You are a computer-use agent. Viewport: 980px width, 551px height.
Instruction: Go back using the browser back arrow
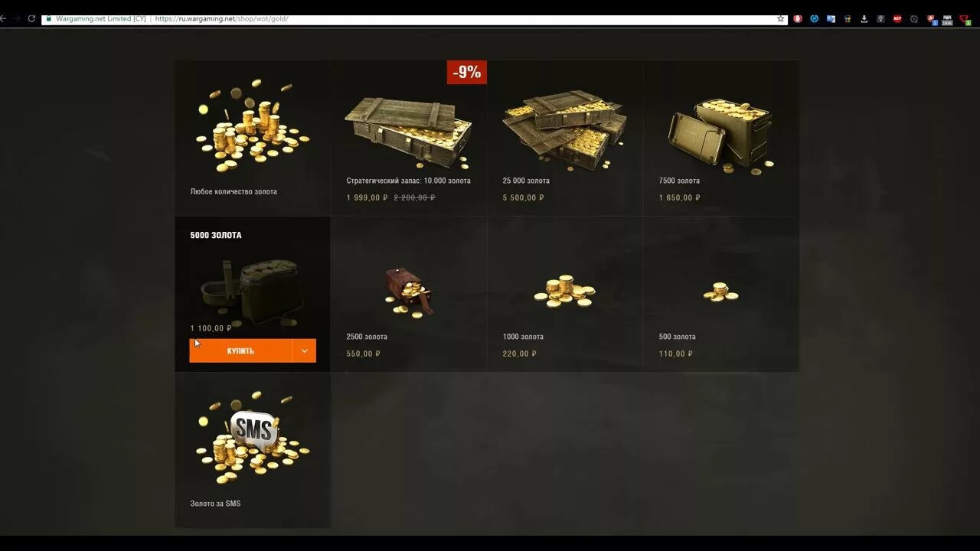click(x=3, y=18)
